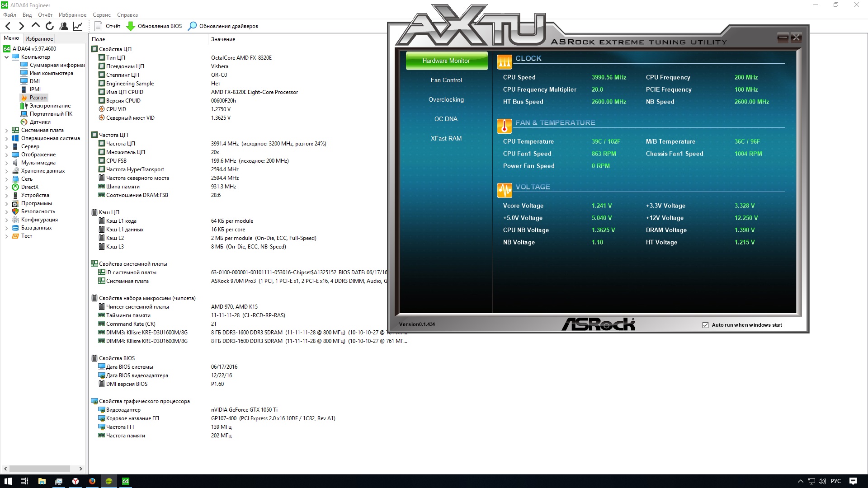This screenshot has height=488, width=868.
Task: Toggle Auto run when windows start checkbox
Action: [705, 325]
